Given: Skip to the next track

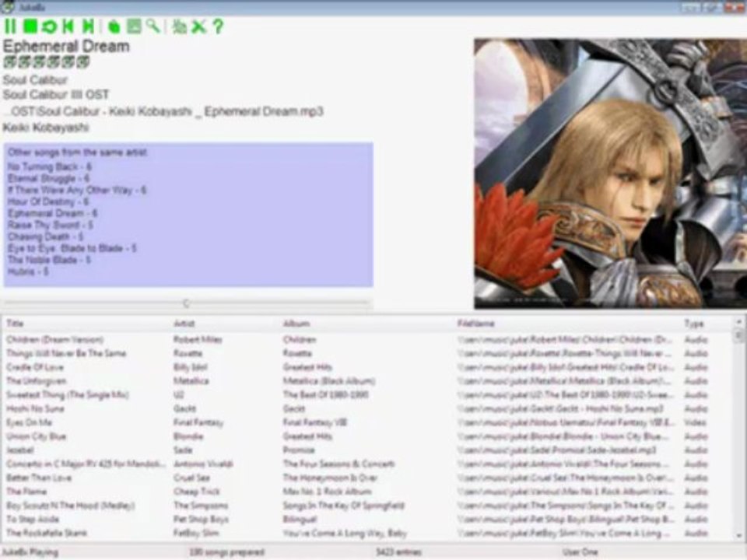Looking at the screenshot, I should tap(88, 26).
